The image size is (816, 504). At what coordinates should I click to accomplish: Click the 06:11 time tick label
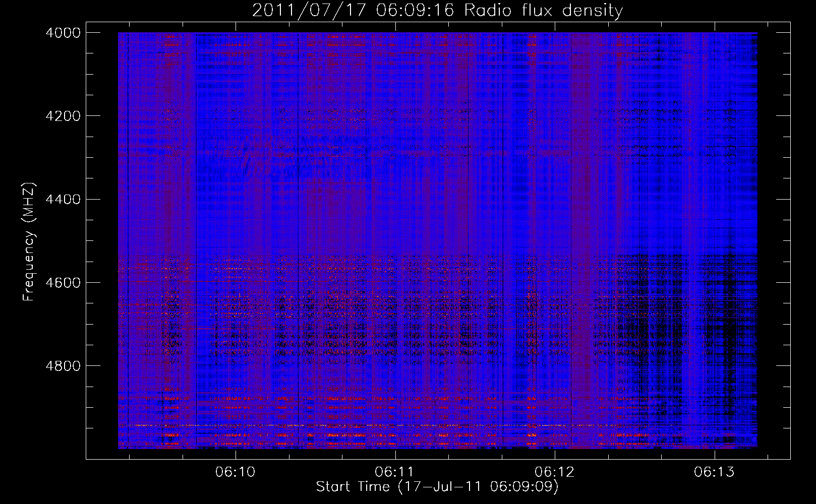coord(395,472)
